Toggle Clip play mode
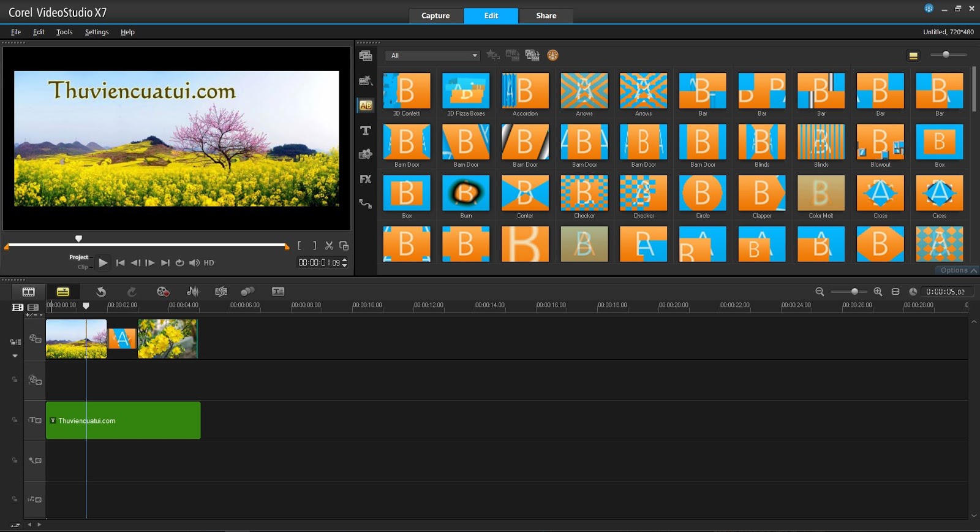The height and width of the screenshot is (532, 980). [x=83, y=267]
